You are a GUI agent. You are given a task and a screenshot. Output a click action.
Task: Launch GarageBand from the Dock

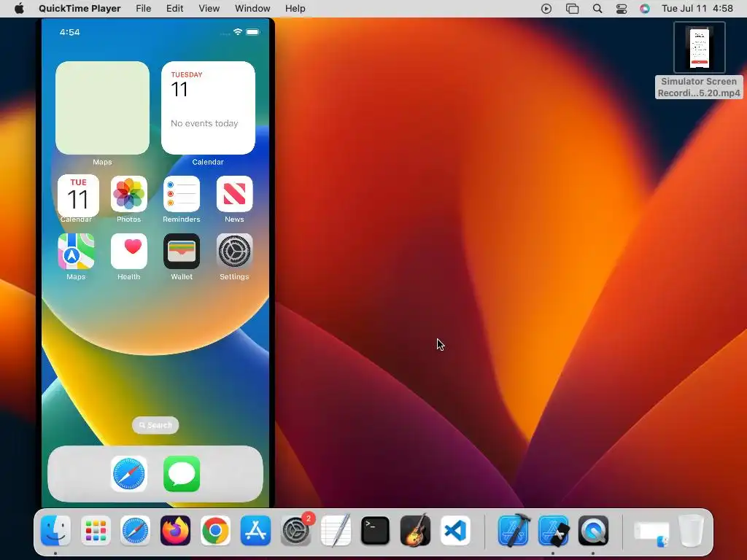coord(415,531)
